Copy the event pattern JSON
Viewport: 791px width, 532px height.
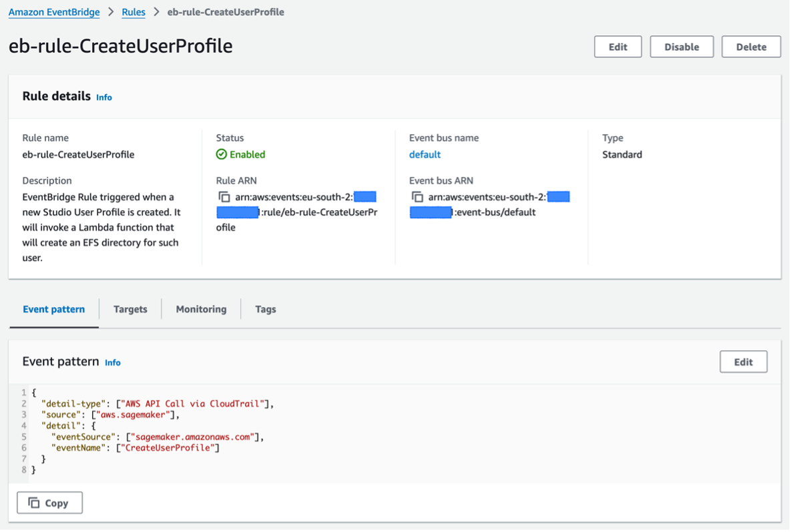click(49, 503)
